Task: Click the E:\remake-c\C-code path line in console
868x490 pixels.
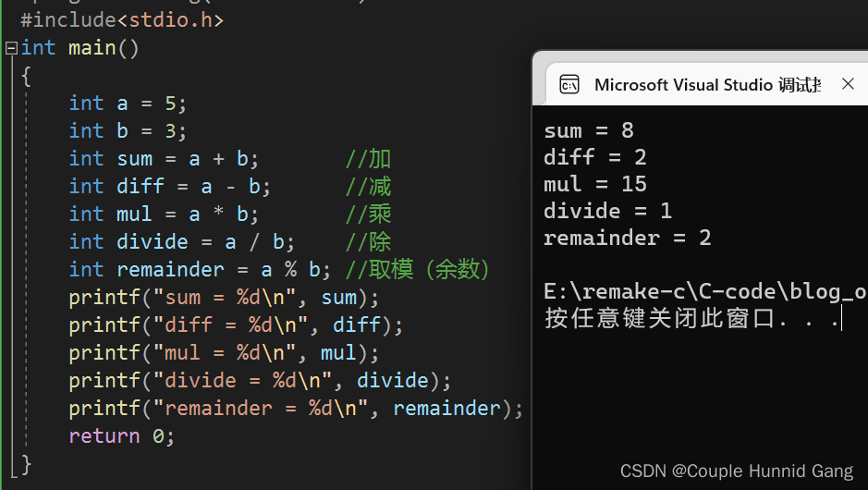Action: [706, 292]
